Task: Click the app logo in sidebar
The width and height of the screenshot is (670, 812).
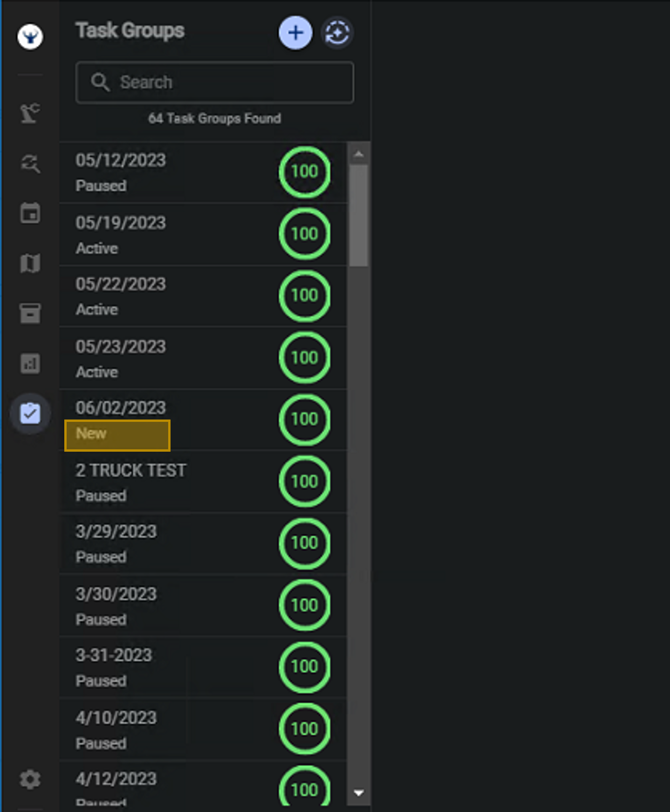Action: [x=30, y=36]
